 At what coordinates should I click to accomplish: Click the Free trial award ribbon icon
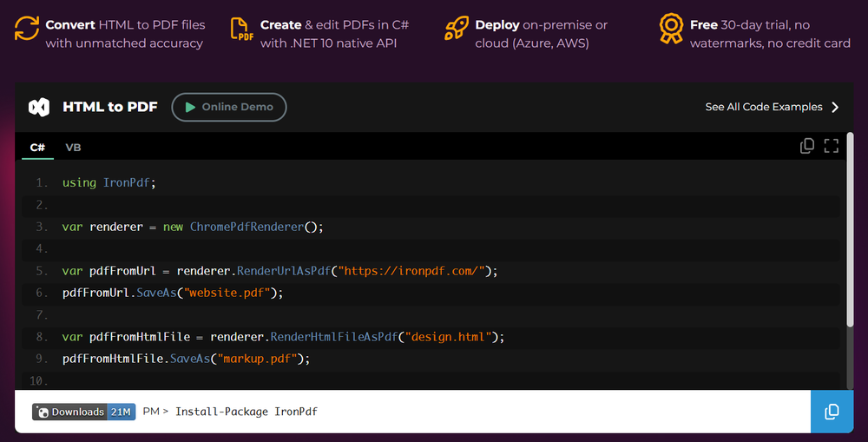(671, 29)
